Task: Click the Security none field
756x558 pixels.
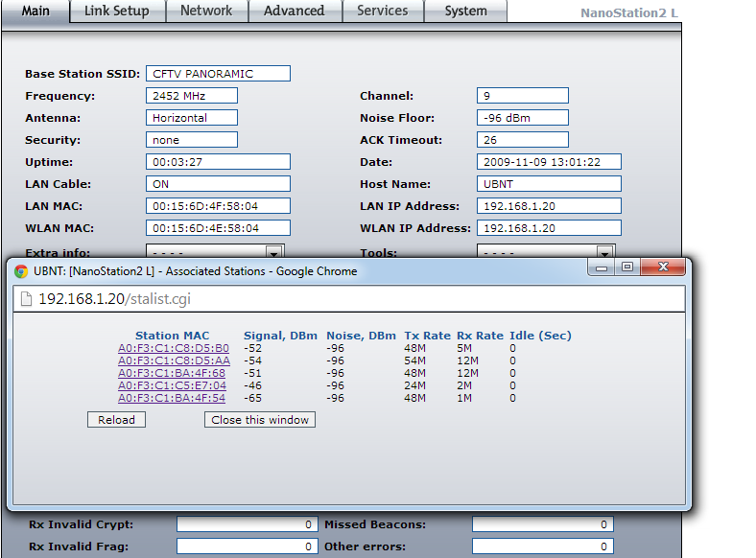Action: (192, 140)
